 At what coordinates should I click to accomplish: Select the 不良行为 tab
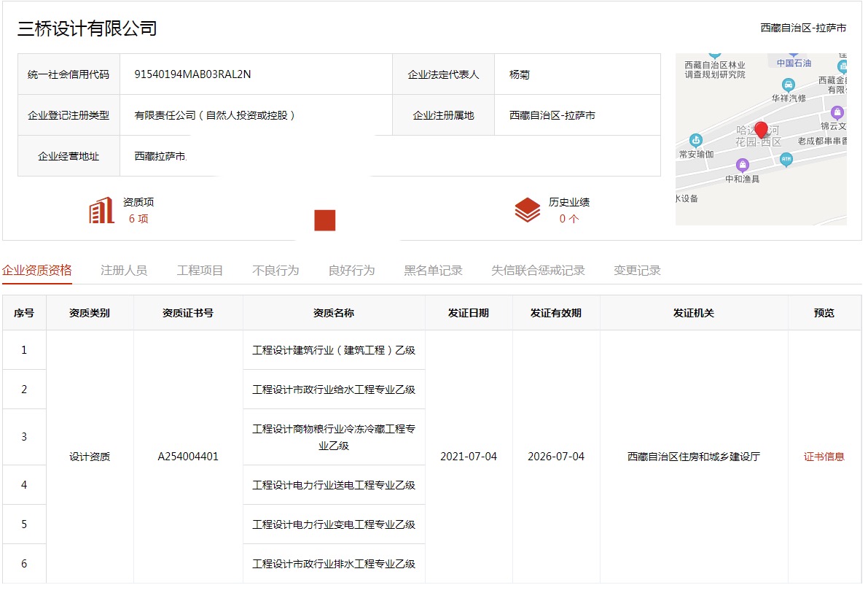click(275, 271)
